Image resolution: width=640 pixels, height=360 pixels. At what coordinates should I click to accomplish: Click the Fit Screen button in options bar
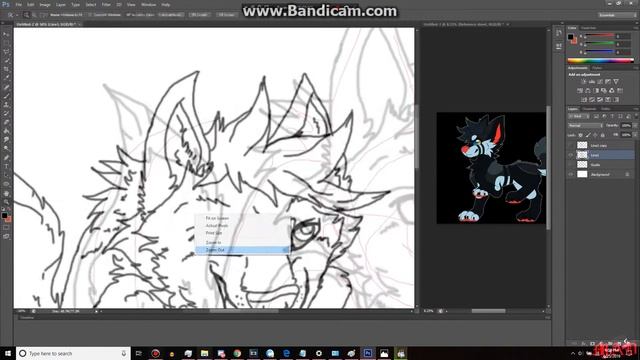point(200,15)
